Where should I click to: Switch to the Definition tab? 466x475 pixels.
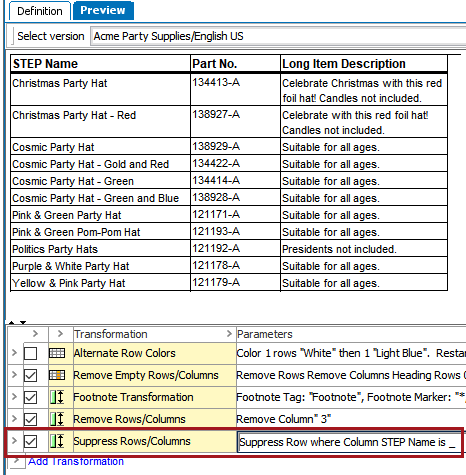40,11
